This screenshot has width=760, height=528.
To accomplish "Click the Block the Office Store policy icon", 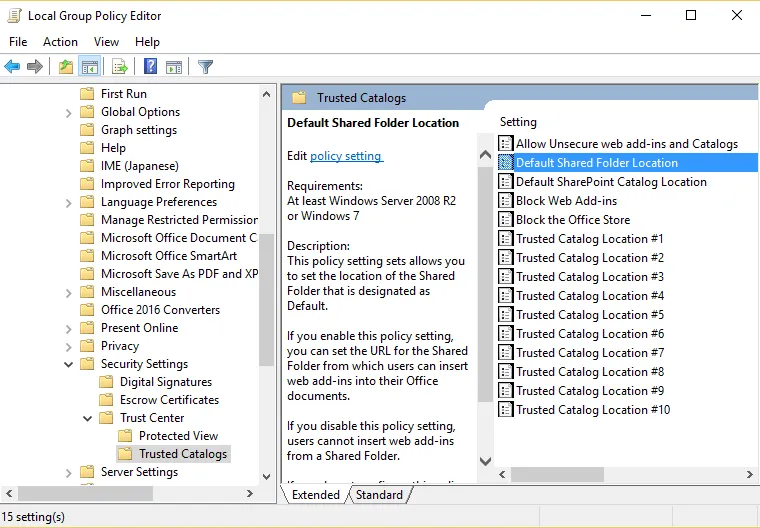I will [506, 220].
